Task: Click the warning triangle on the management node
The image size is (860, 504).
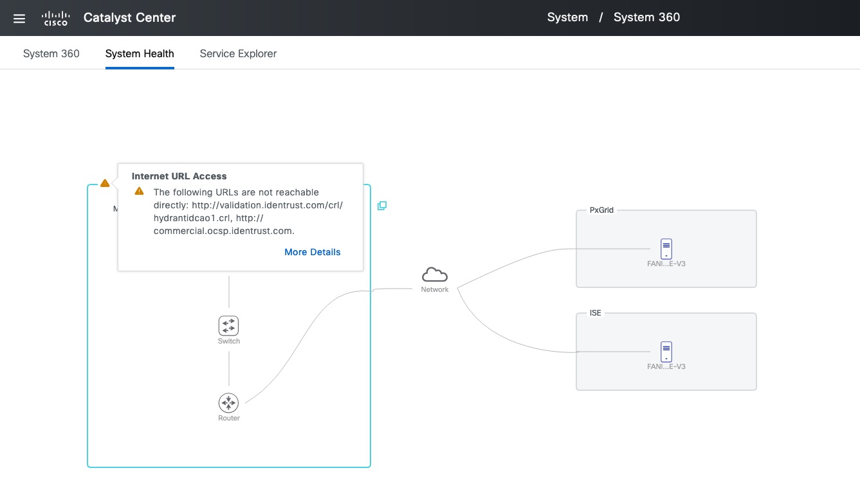Action: tap(104, 183)
